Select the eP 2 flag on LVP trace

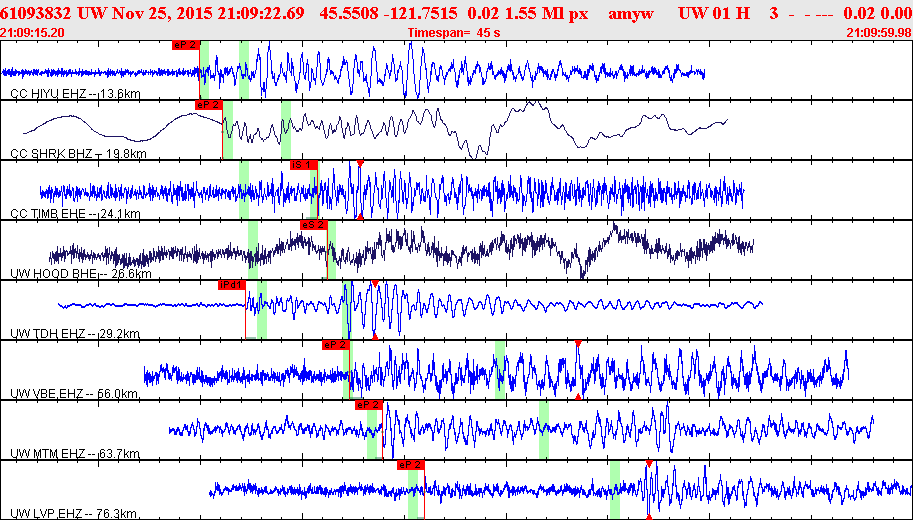click(x=411, y=465)
